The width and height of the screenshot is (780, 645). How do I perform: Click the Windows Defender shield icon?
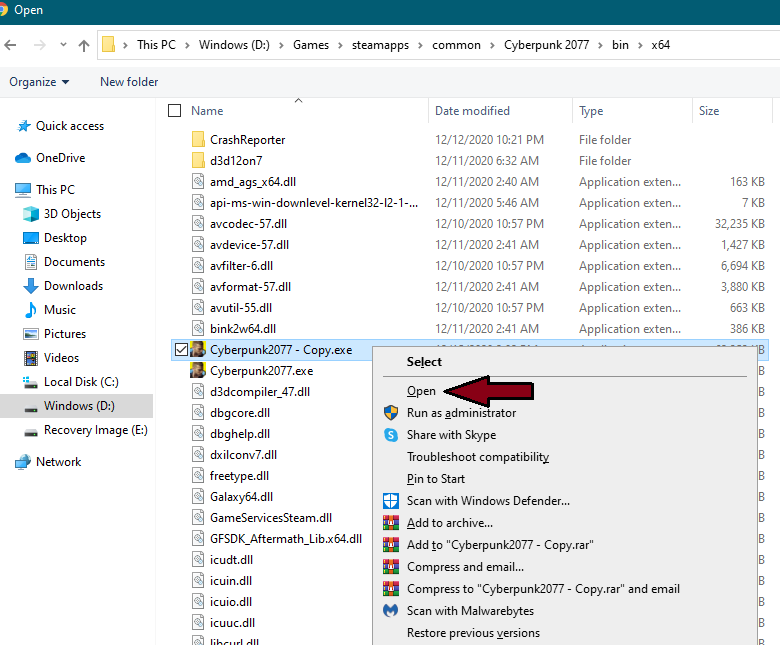[390, 501]
